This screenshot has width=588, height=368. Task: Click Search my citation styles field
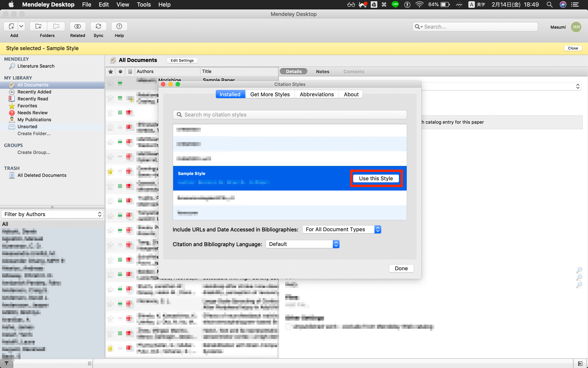pyautogui.click(x=290, y=115)
